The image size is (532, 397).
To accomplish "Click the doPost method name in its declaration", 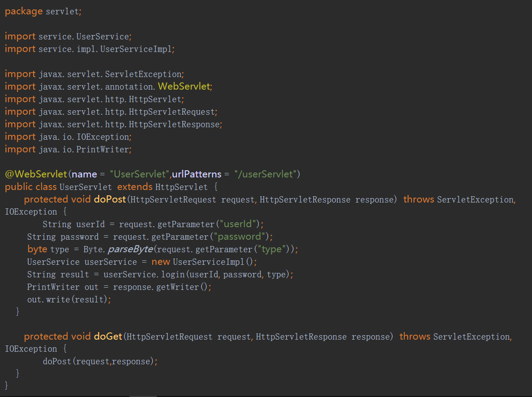I will [110, 199].
